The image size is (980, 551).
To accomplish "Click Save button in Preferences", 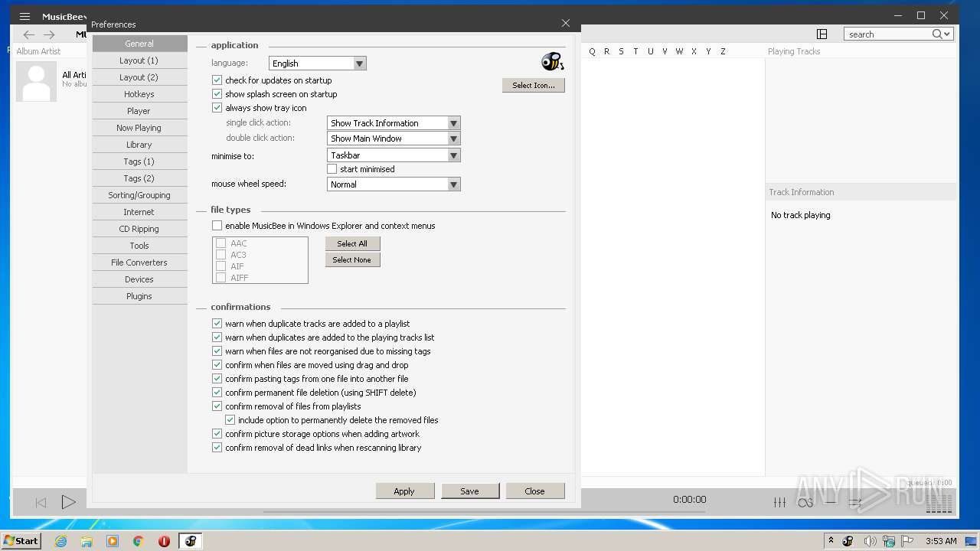I will (x=470, y=491).
